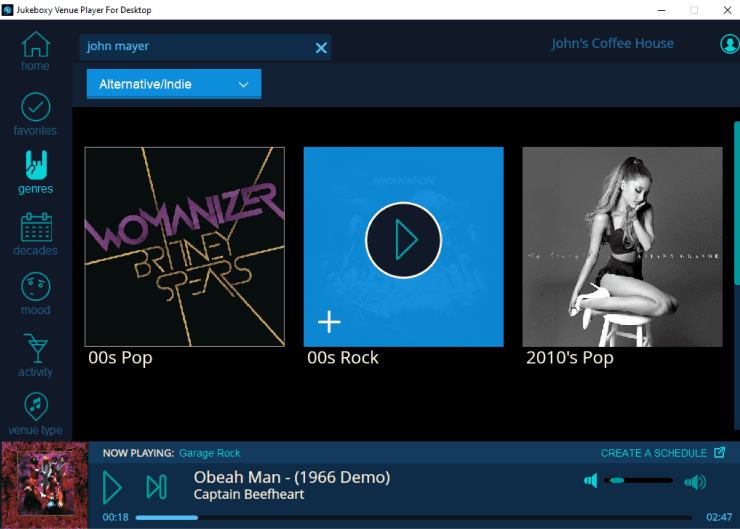Open the decades calendar icon
Viewport: 740px width, 529px height.
36,227
